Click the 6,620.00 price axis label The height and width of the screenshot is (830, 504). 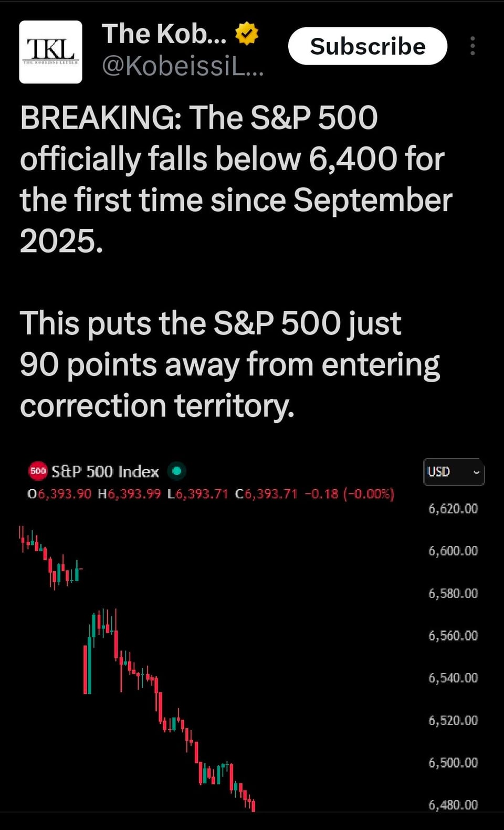click(x=453, y=508)
